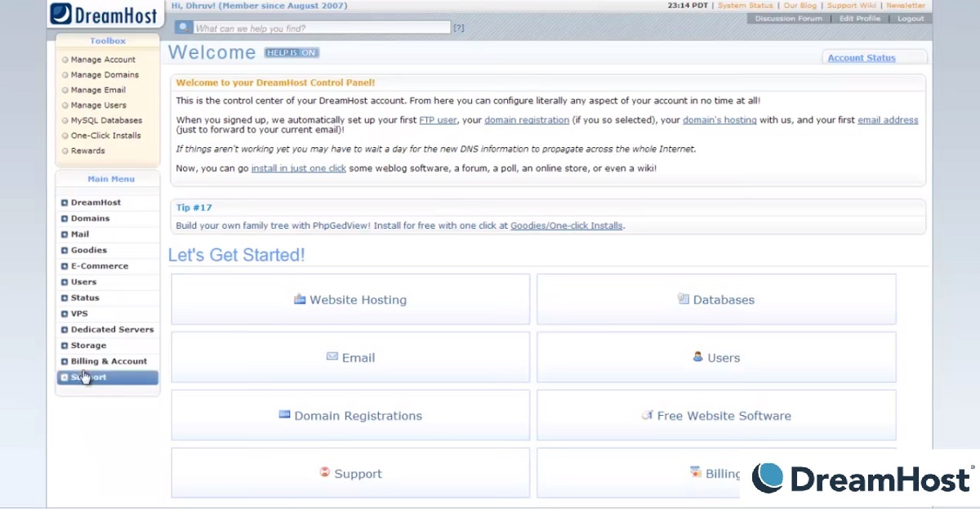The height and width of the screenshot is (509, 980).
Task: Click the Website Hosting tile icon
Action: tap(300, 299)
